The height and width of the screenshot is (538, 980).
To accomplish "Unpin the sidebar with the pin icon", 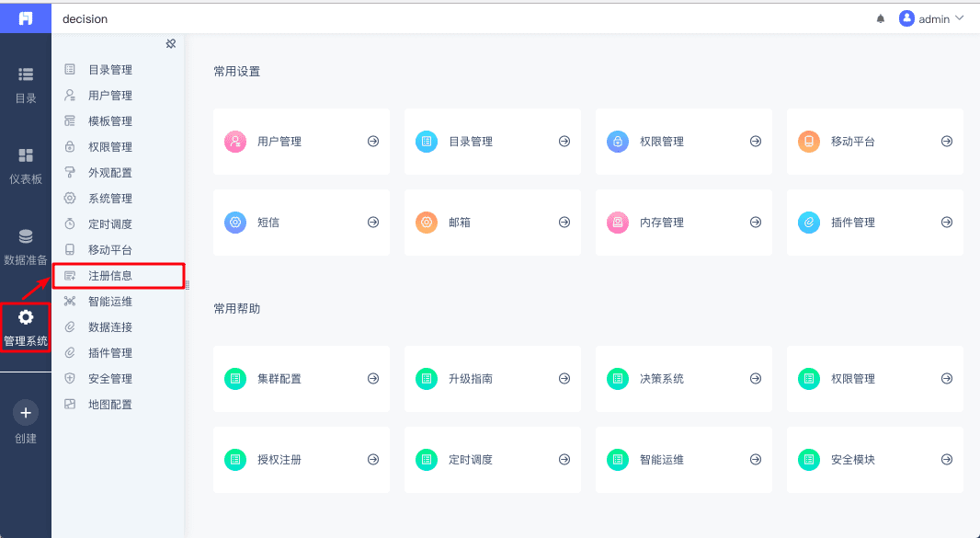I will [x=170, y=44].
